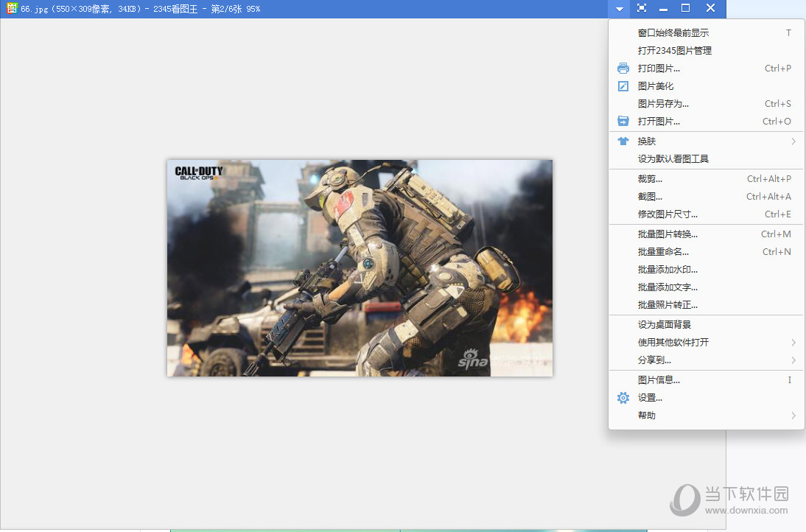Click Ctrl+Alt+P shortcut text in menu
This screenshot has width=806, height=532.
pos(769,179)
